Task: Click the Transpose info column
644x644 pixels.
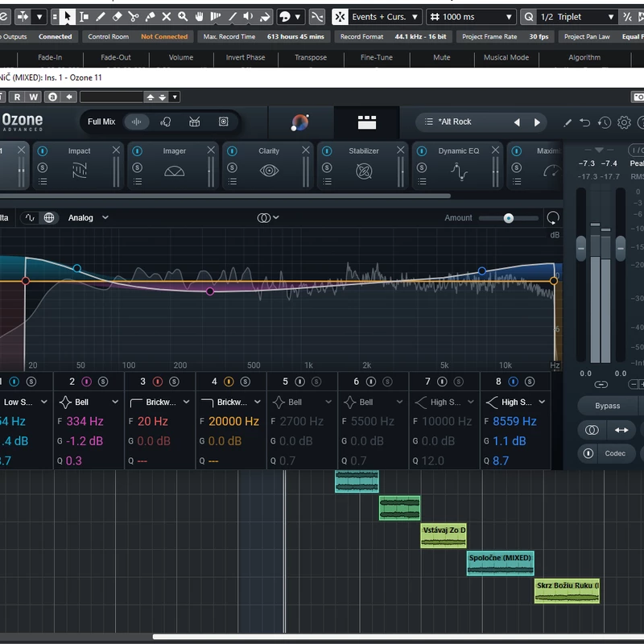Action: click(311, 57)
